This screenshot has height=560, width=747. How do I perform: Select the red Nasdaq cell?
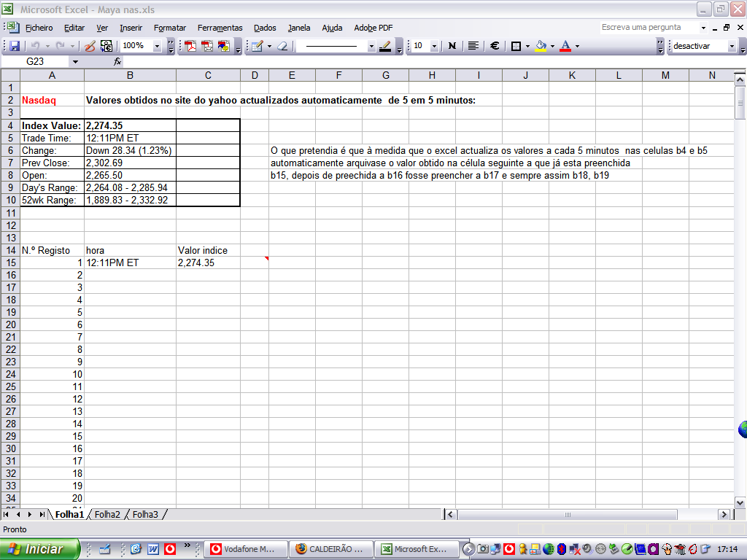click(52, 100)
